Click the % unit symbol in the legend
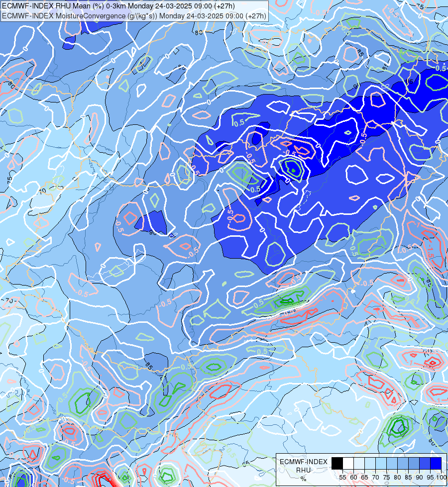This screenshot has height=487, width=448. 304,479
